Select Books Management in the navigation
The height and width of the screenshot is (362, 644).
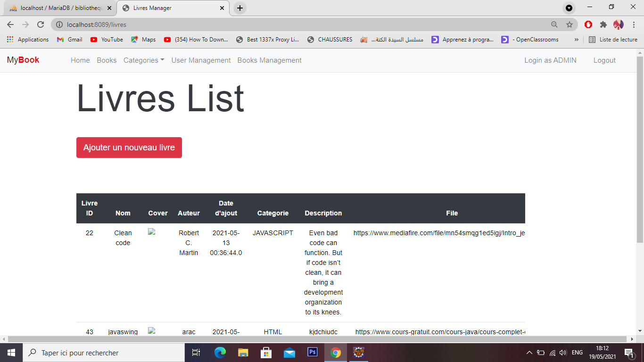point(269,60)
